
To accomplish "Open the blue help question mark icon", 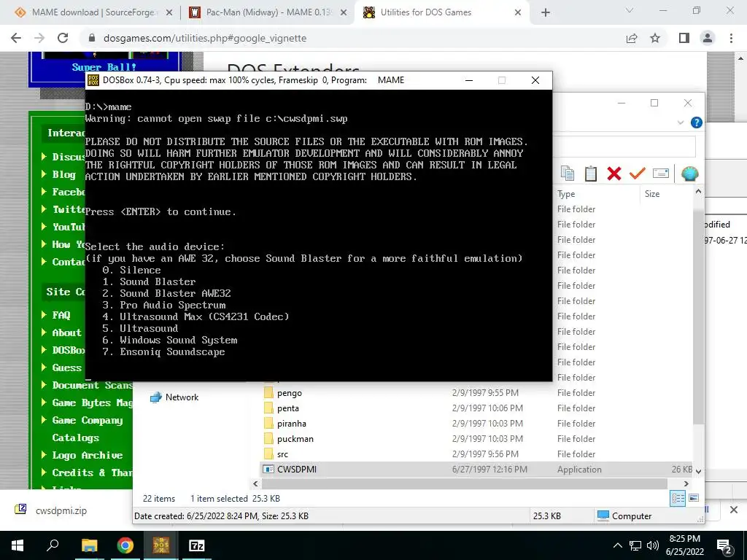I will 696,122.
